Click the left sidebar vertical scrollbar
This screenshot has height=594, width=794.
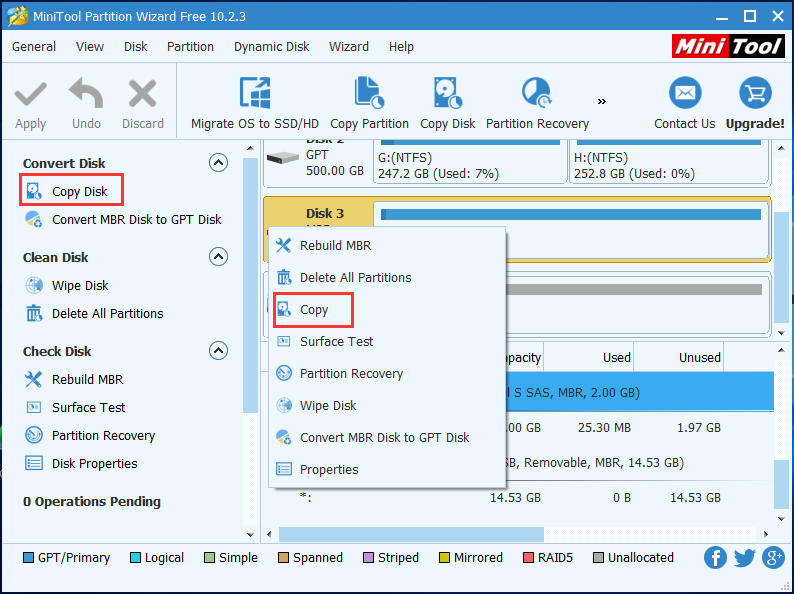pos(250,285)
